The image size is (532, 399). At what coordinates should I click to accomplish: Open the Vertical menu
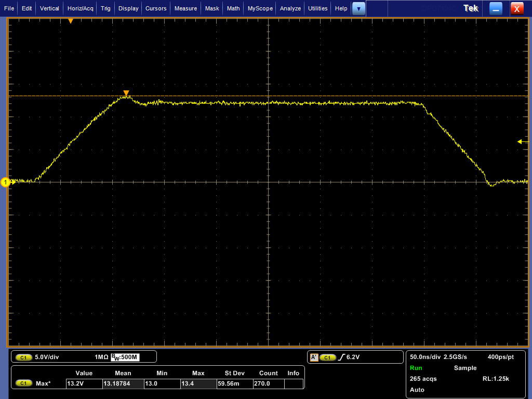click(x=49, y=8)
